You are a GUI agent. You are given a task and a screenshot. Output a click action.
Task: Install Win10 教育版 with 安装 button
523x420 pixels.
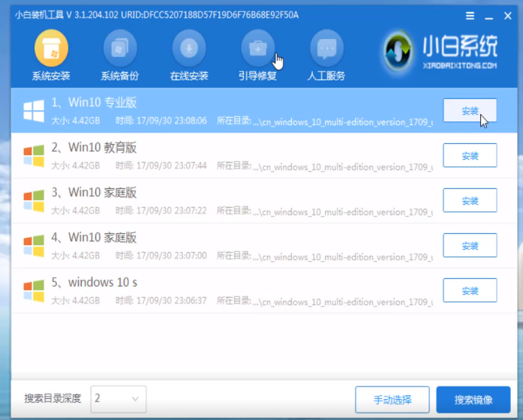click(x=470, y=155)
